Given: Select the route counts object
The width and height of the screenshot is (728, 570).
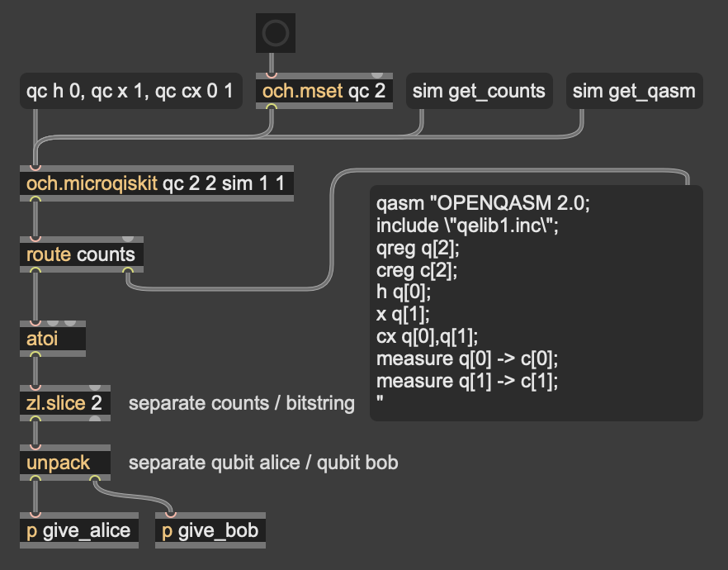Looking at the screenshot, I should 81,254.
